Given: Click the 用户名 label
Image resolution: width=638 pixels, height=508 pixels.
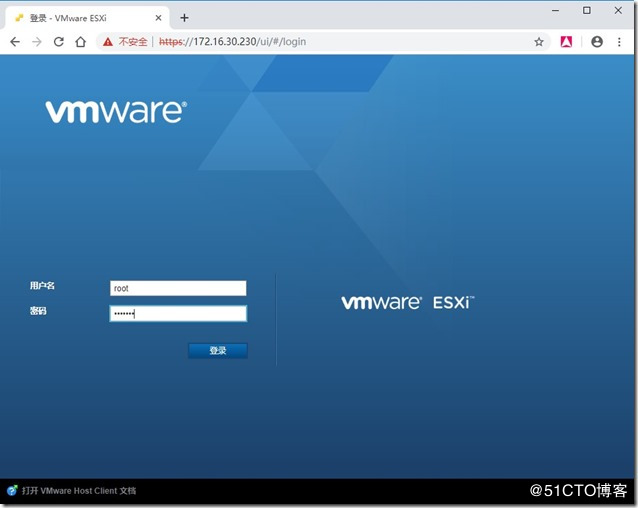Looking at the screenshot, I should [42, 286].
